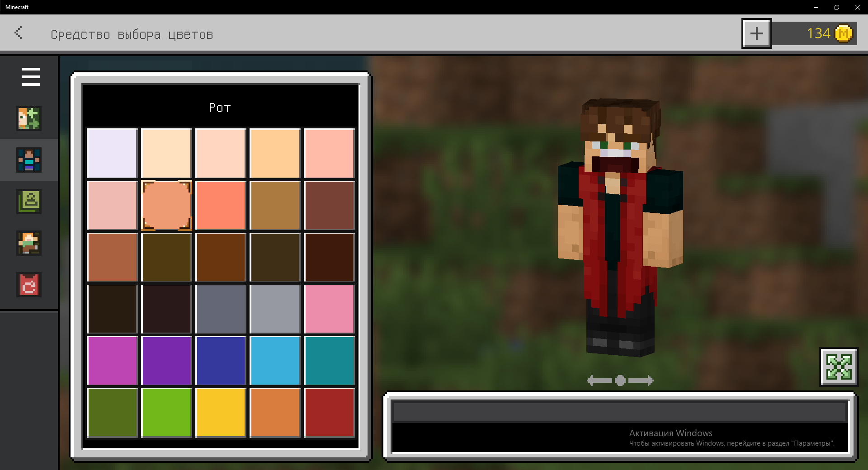868x470 pixels.
Task: Click the currently selected peach-orange swatch
Action: pos(166,205)
